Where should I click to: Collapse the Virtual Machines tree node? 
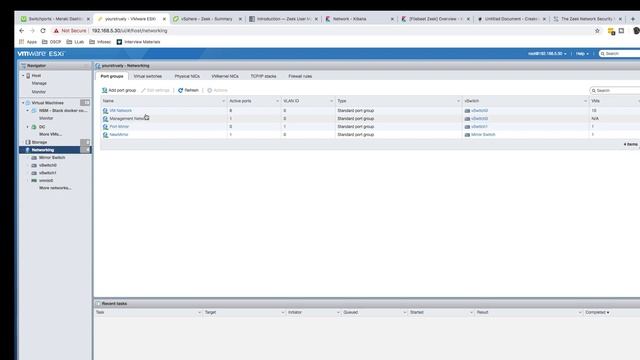[x=23, y=103]
